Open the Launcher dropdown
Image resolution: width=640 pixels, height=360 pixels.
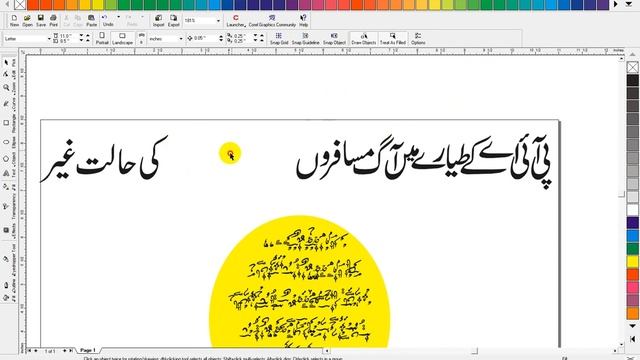click(236, 20)
